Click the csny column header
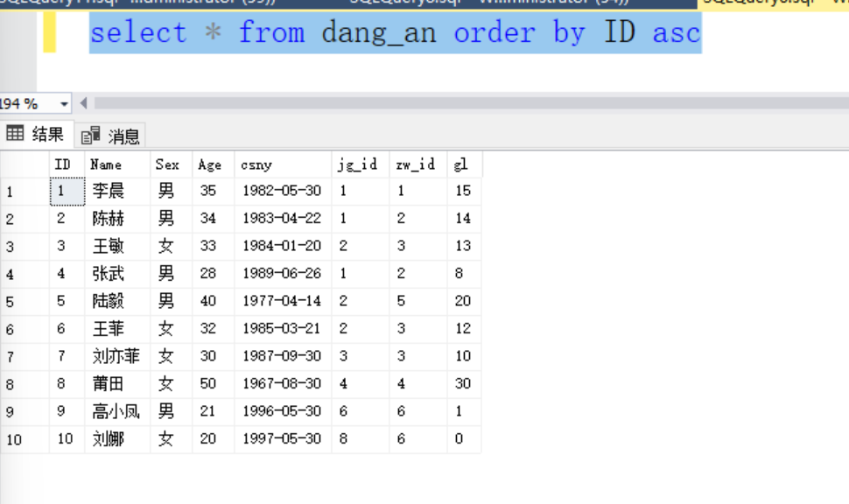This screenshot has height=504, width=849. (x=284, y=164)
